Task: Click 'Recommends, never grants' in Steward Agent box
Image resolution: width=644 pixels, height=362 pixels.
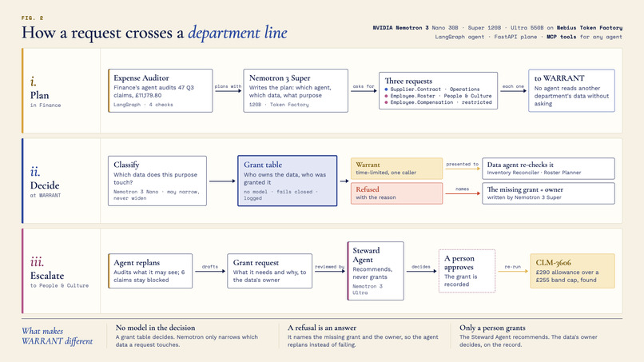Action: [x=372, y=273]
